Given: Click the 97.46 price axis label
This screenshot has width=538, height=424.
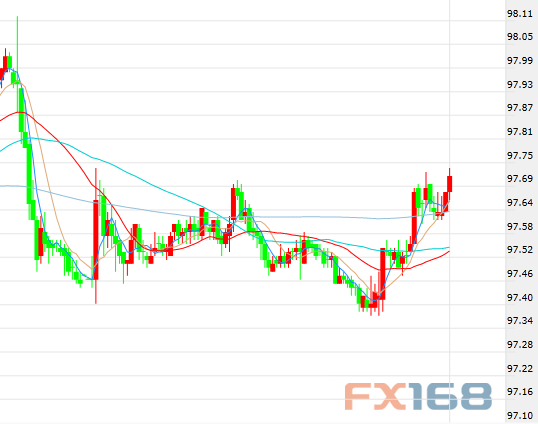Looking at the screenshot, I should coord(520,273).
